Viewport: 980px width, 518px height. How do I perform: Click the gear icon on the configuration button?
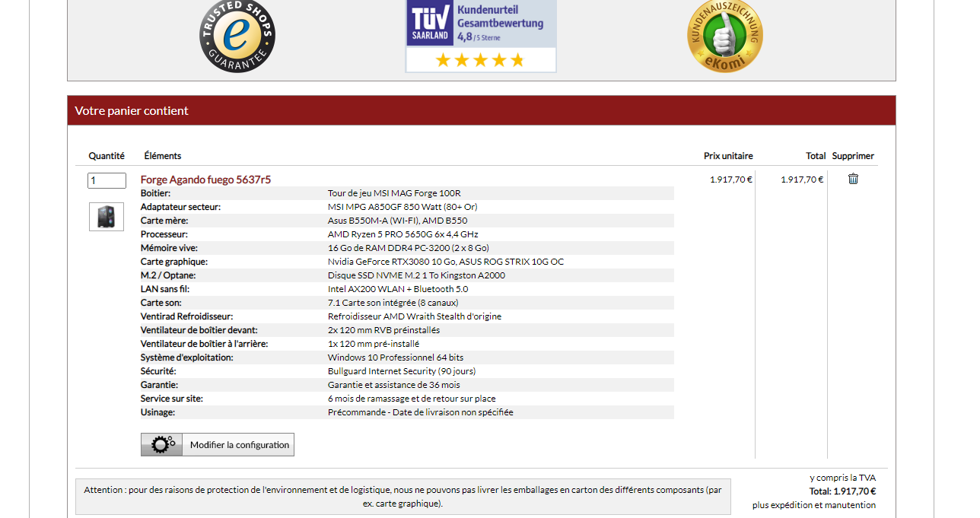coord(162,445)
